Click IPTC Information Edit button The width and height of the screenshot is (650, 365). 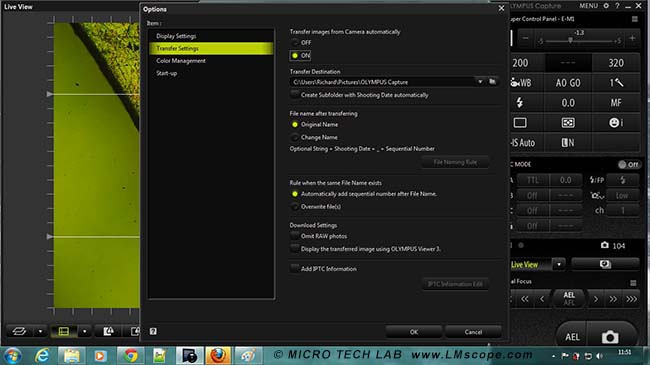tap(455, 284)
